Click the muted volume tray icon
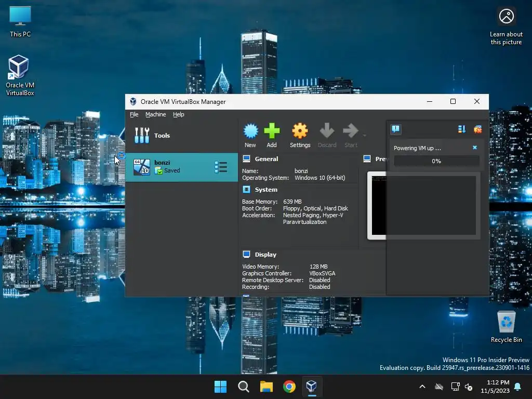 [469, 387]
